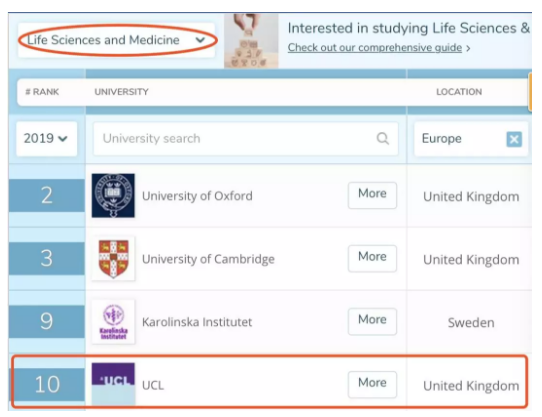The width and height of the screenshot is (542, 417).
Task: Click the UNIVERSITY column header
Action: 121,92
